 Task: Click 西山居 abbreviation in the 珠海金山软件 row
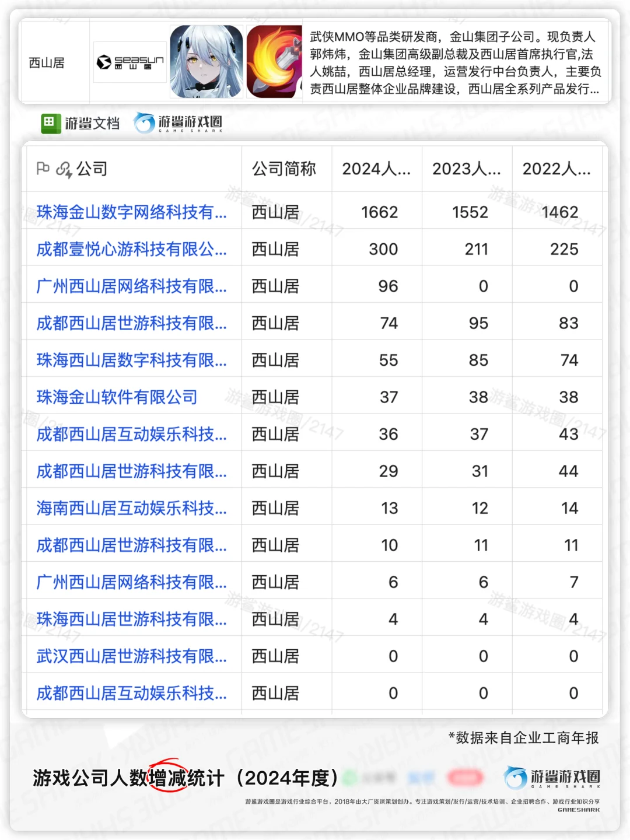point(275,397)
